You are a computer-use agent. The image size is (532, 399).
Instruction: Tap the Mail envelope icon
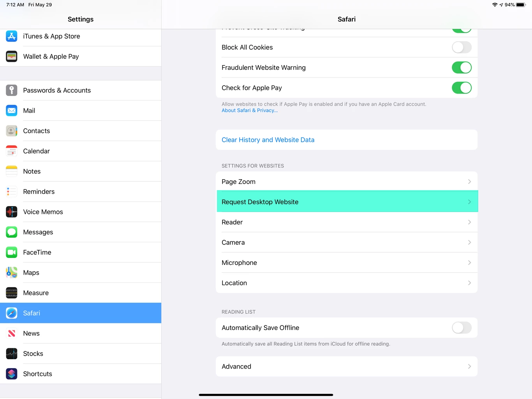tap(12, 111)
